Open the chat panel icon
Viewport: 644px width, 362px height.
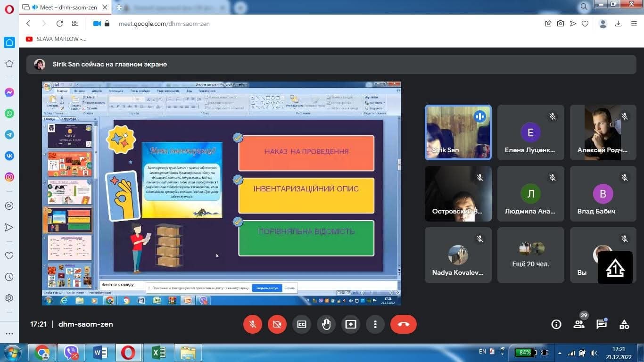[601, 324]
